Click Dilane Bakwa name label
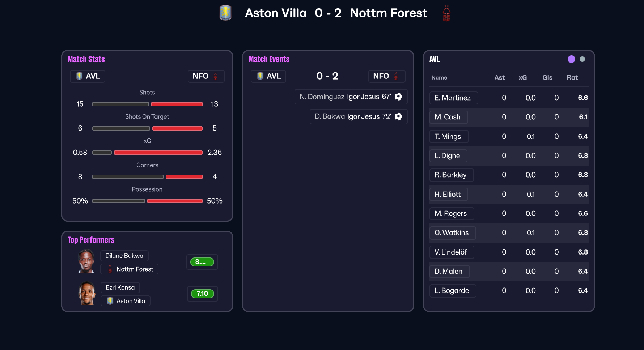This screenshot has width=644, height=350. pos(124,256)
